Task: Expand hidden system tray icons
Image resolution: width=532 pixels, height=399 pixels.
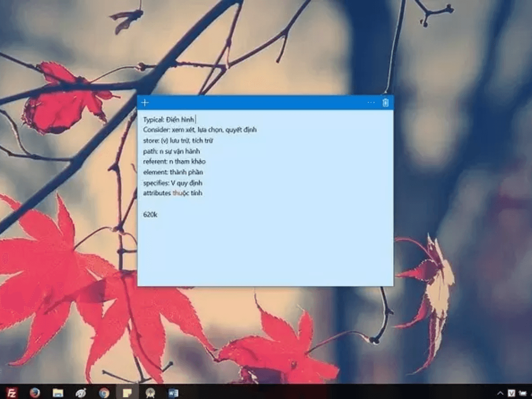Action: click(x=500, y=392)
